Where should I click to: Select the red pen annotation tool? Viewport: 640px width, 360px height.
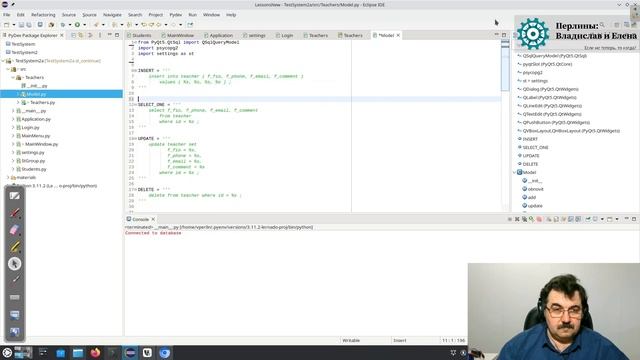[x=15, y=213]
